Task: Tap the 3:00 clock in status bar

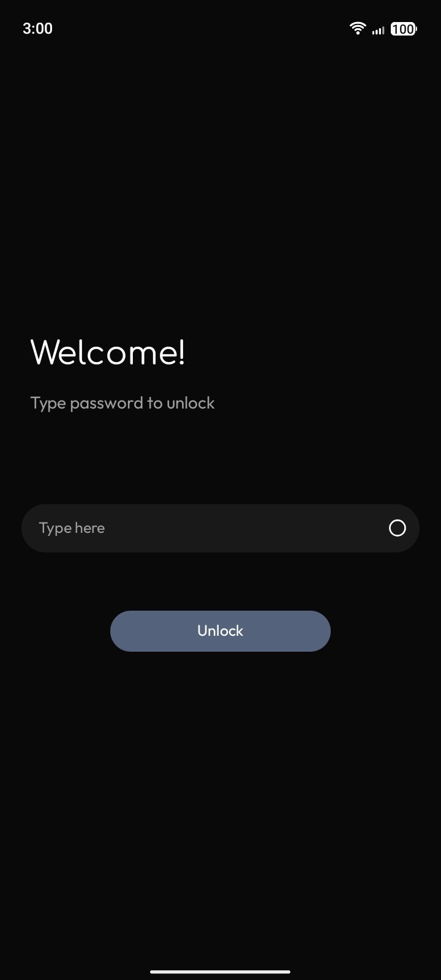Action: click(37, 29)
